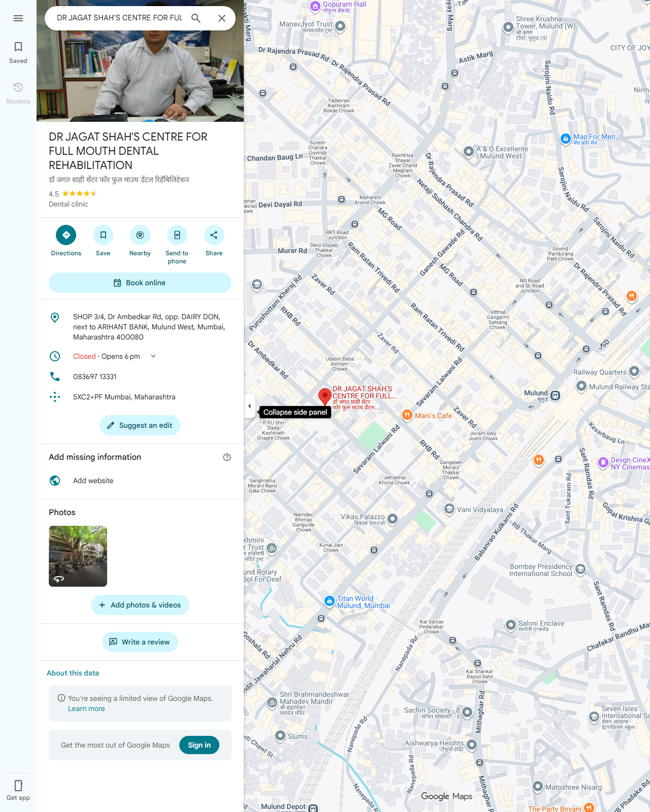
Task: Open Saloni Enclave map marker
Action: click(511, 625)
